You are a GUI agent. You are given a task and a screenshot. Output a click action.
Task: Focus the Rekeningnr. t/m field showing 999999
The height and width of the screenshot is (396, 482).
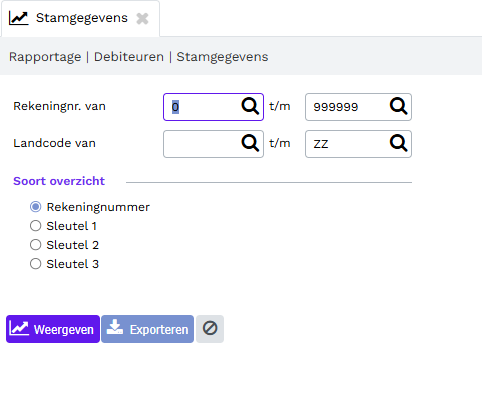[x=347, y=107]
